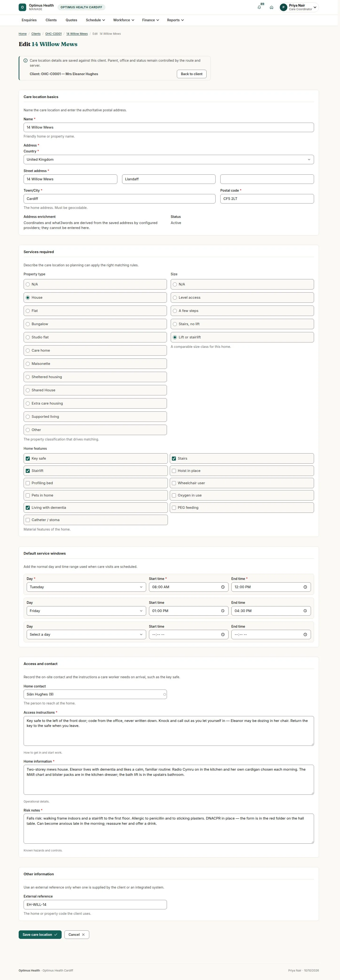
Task: Click the home icon in the header
Action: (272, 7)
